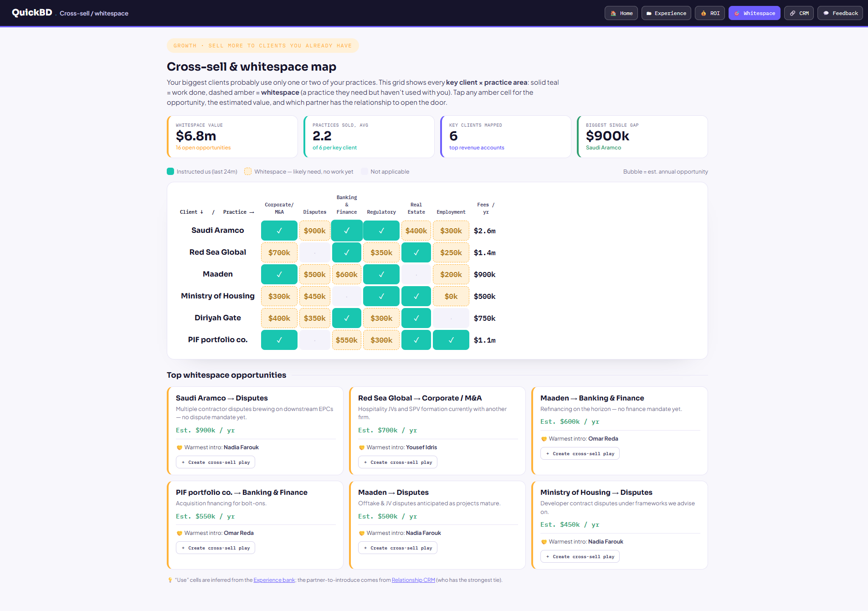Open Red Sea Global Employment $250k cell
The image size is (868, 611).
tap(451, 252)
